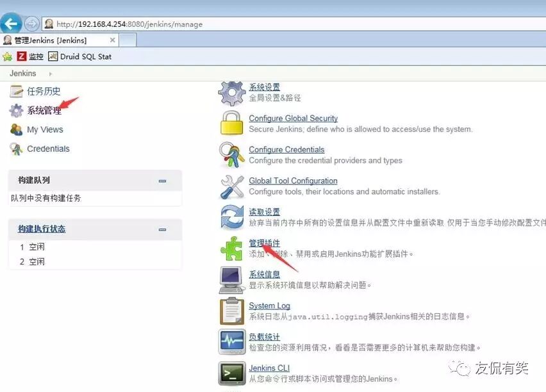This screenshot has width=546, height=392.
Task: Click the 队列中没有构建任务 text
Action: click(46, 198)
